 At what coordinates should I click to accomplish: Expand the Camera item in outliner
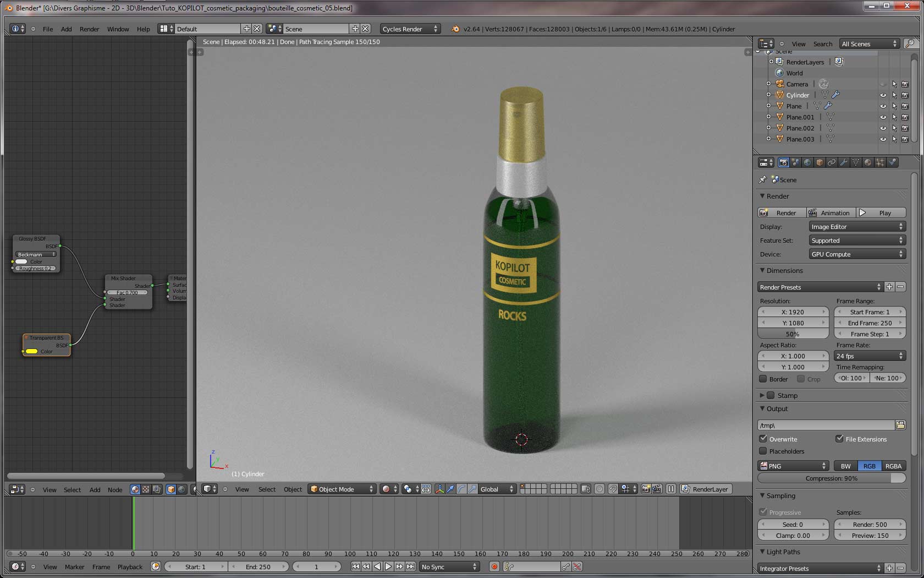pyautogui.click(x=768, y=84)
